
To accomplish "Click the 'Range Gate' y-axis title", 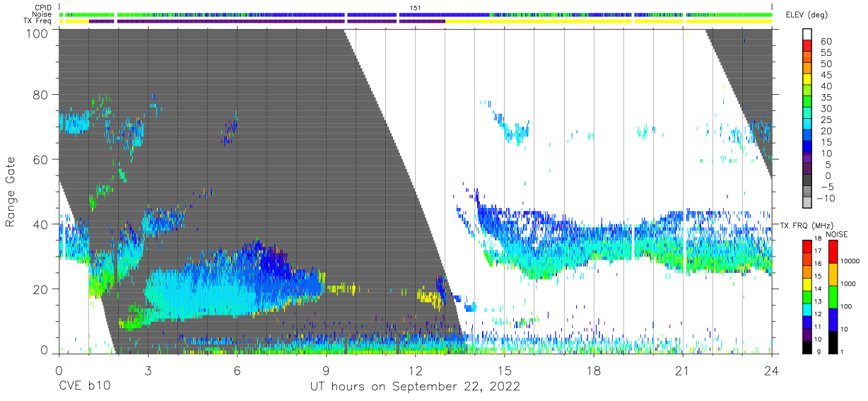I will [x=11, y=192].
